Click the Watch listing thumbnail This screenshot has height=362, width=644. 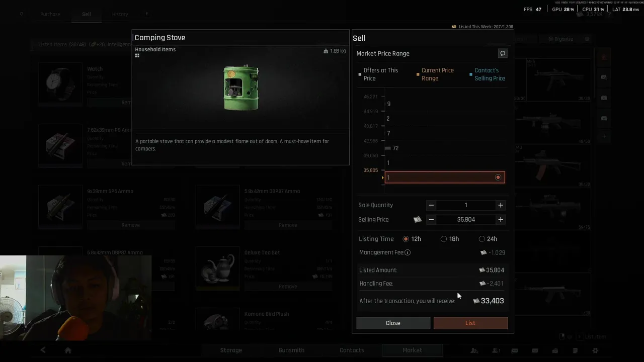(x=60, y=84)
